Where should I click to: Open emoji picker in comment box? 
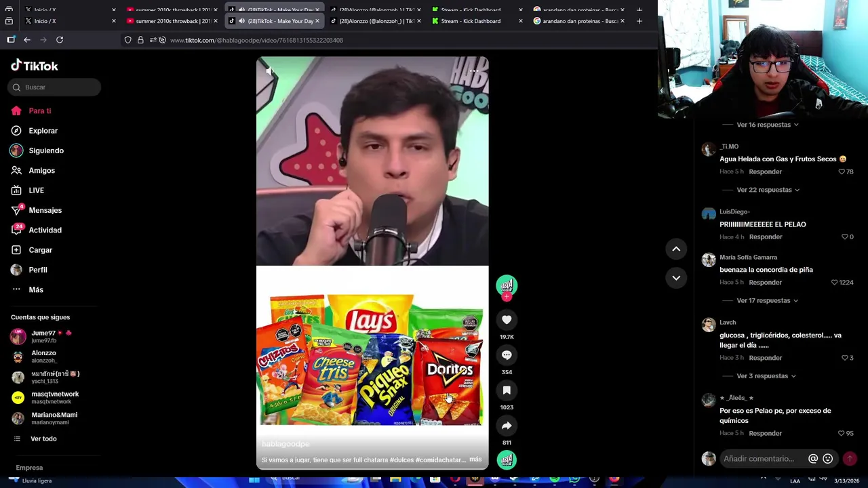[827, 459]
